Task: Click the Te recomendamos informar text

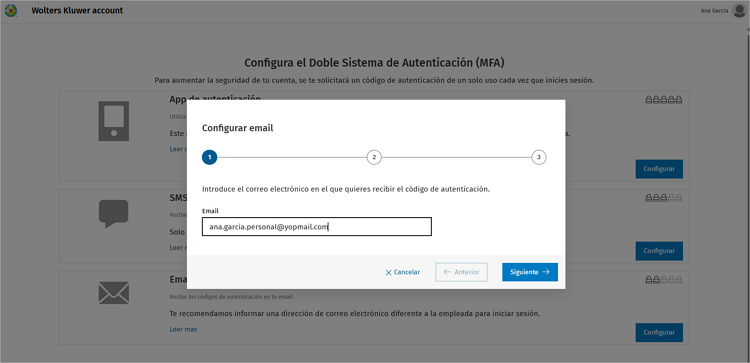Action: 355,314
